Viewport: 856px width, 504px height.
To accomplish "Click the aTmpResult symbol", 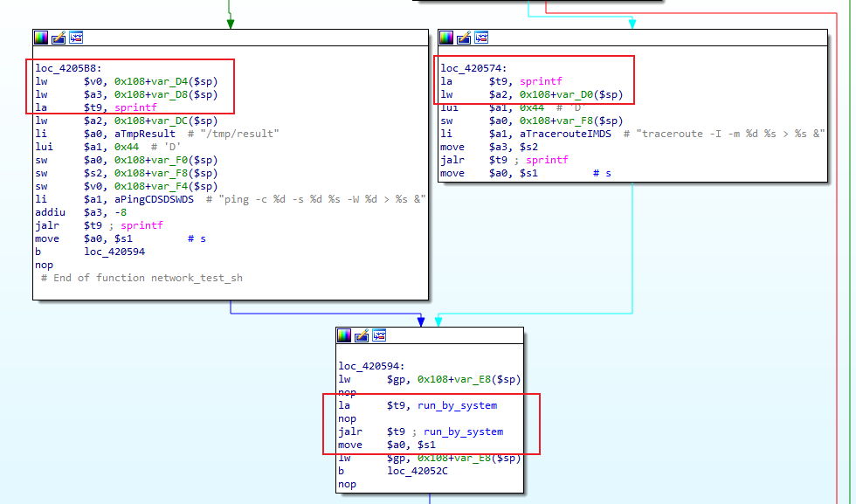I will click(x=145, y=134).
